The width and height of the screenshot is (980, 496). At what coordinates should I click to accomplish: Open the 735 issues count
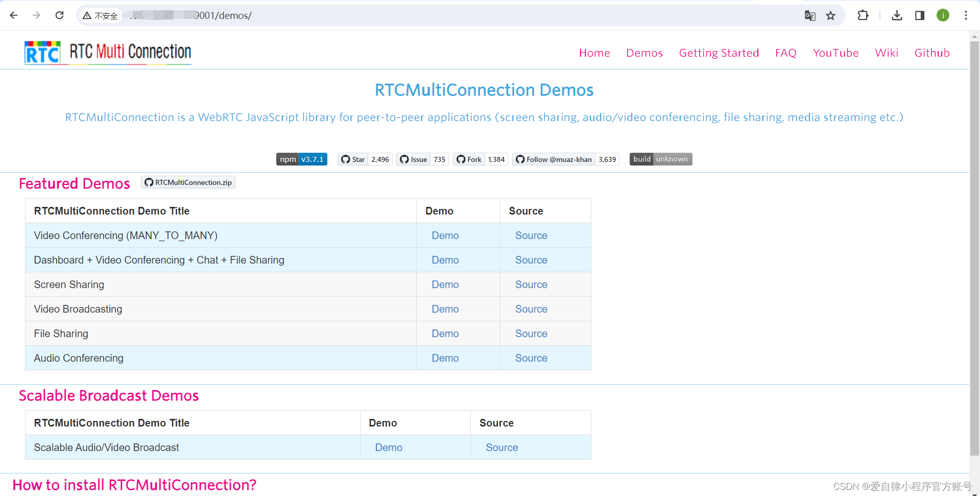pos(440,159)
